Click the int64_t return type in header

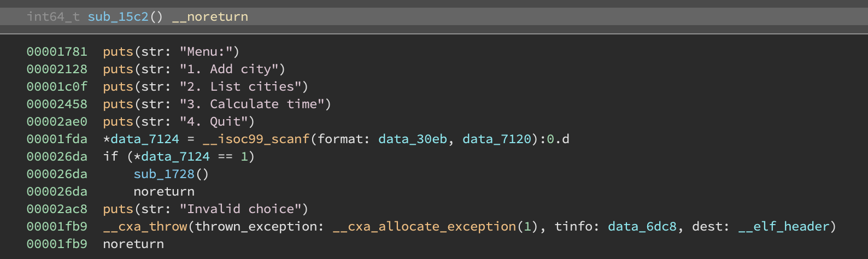pos(53,17)
